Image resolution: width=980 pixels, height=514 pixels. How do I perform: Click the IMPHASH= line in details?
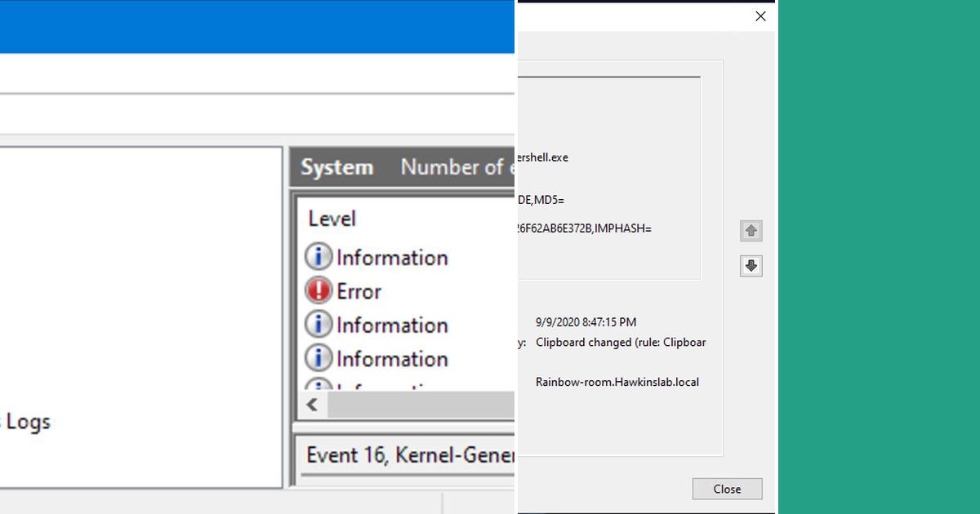tap(585, 228)
